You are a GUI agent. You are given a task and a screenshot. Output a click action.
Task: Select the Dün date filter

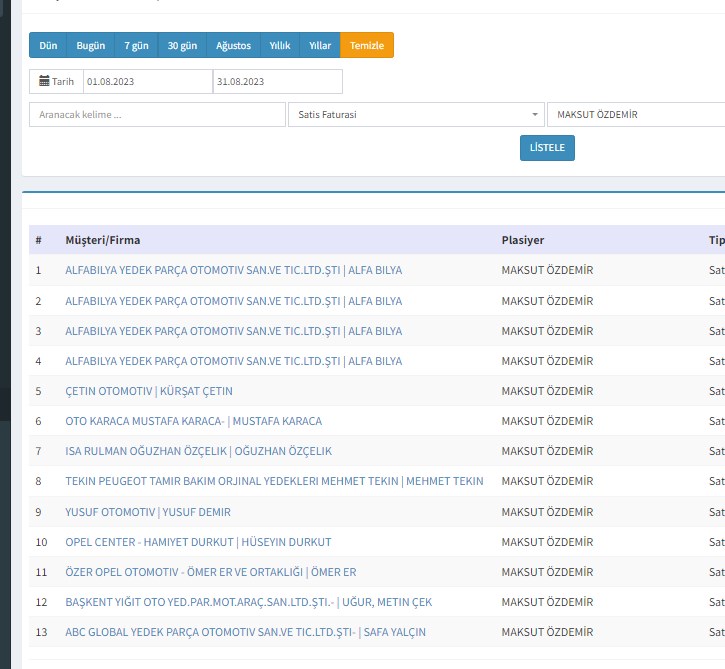pyautogui.click(x=48, y=45)
